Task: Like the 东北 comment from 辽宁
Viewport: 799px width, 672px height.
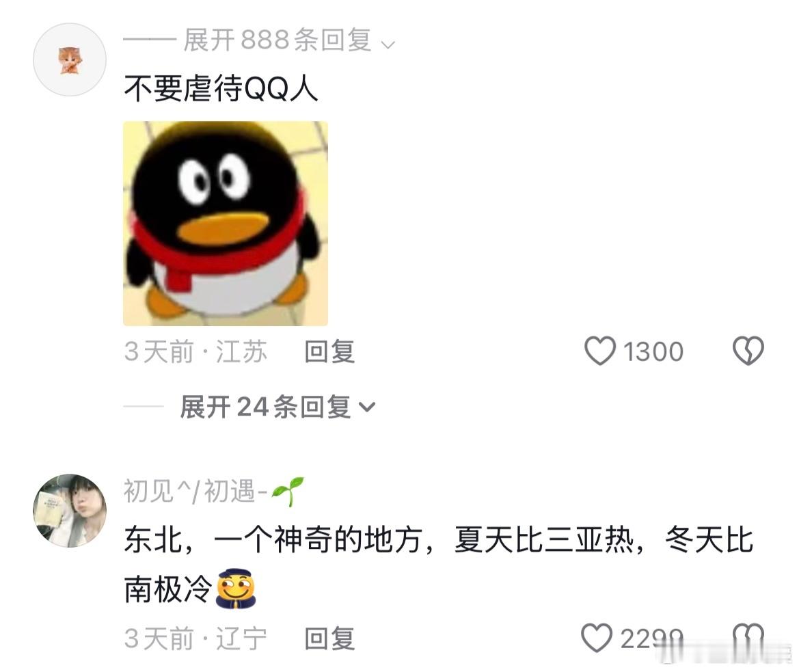Action: point(597,637)
